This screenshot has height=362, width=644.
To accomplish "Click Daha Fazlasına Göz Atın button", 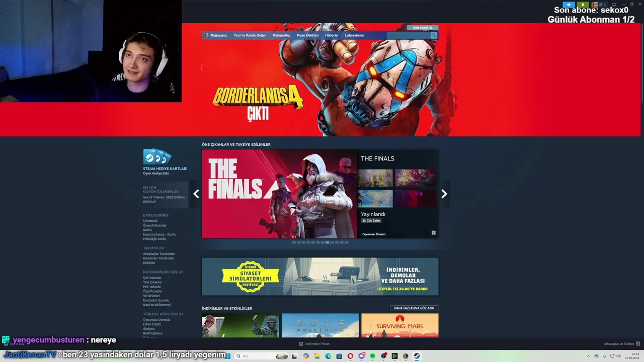I will 414,308.
